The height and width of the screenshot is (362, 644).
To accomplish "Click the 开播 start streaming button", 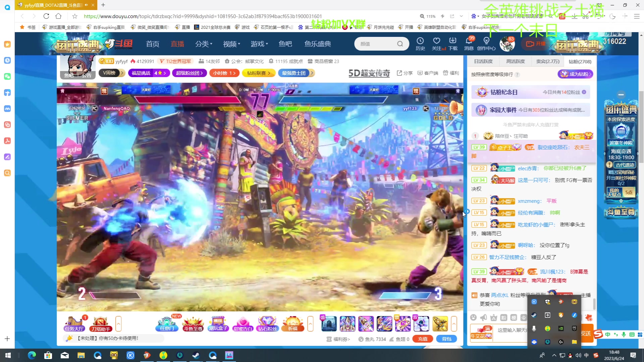I will click(536, 44).
